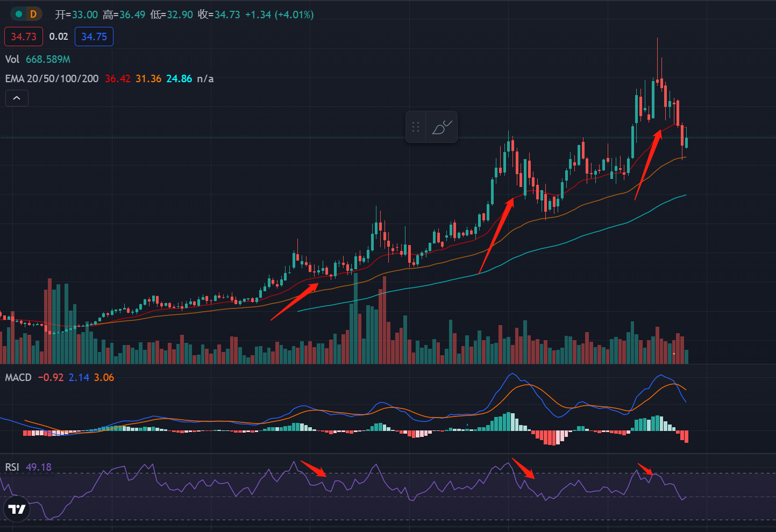Click the green market-open status dot
This screenshot has width=776, height=532.
pos(19,14)
